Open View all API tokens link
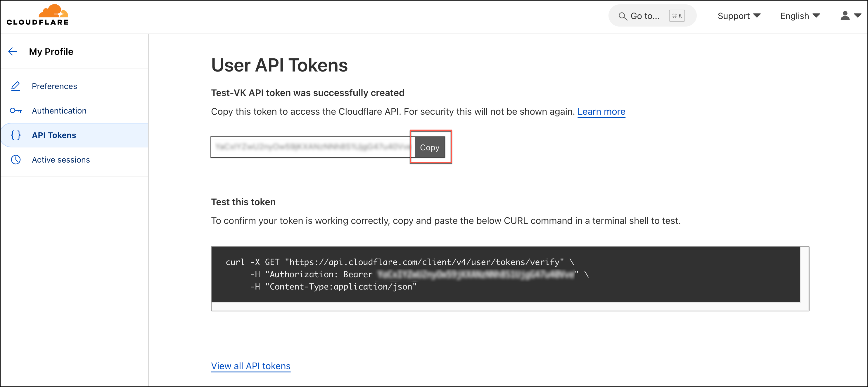Screen dimensions: 868x387 [250, 366]
